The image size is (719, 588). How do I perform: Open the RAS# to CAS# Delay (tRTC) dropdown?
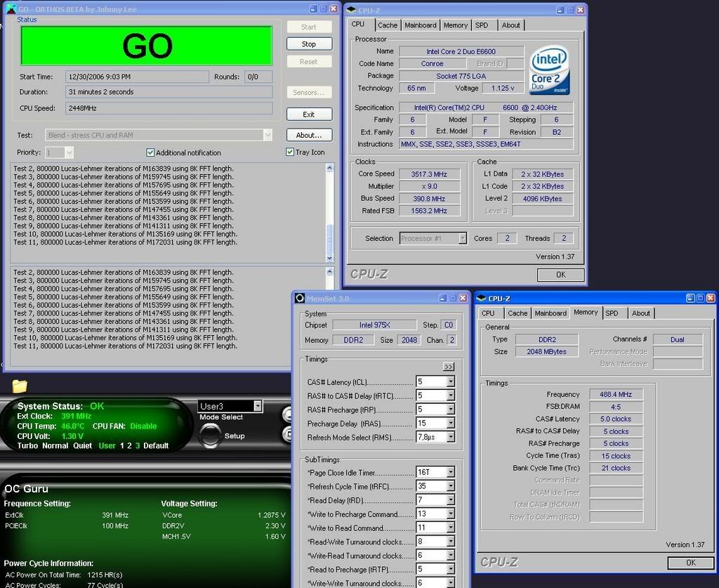coord(451,396)
